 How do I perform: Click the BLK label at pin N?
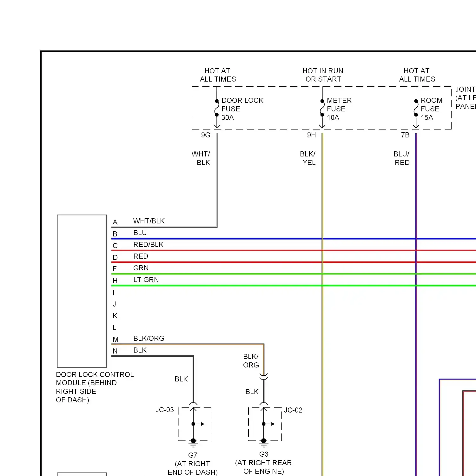(x=140, y=350)
